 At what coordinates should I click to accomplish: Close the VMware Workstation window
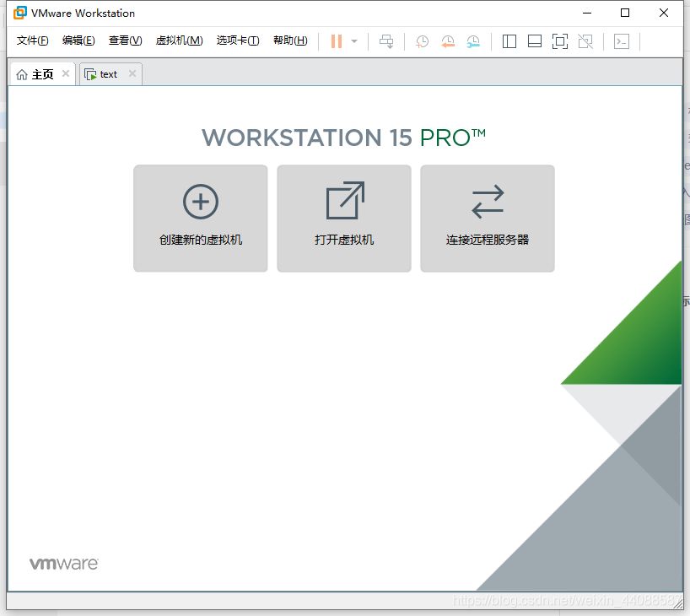(664, 13)
